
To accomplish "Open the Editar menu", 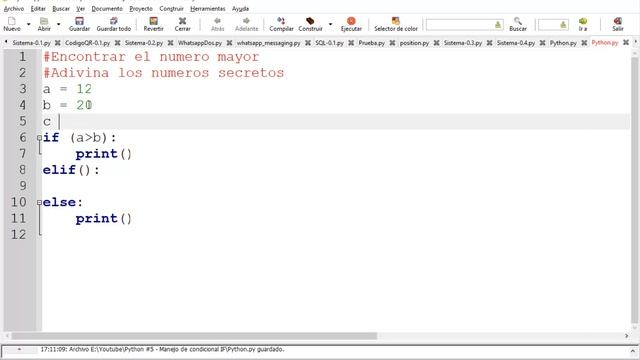I will [x=38, y=9].
